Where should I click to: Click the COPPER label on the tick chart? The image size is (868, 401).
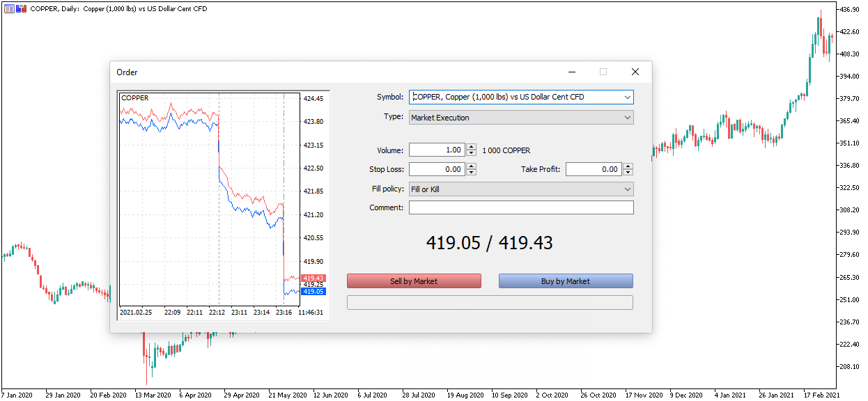tap(135, 98)
